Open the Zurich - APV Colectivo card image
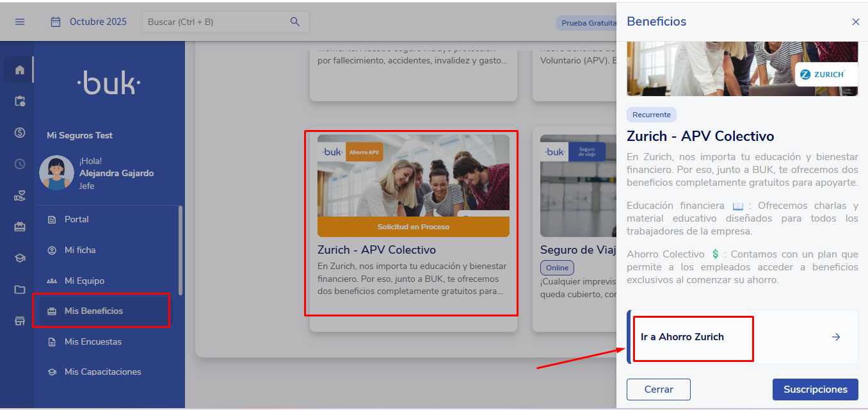This screenshot has width=868, height=410. 413,178
